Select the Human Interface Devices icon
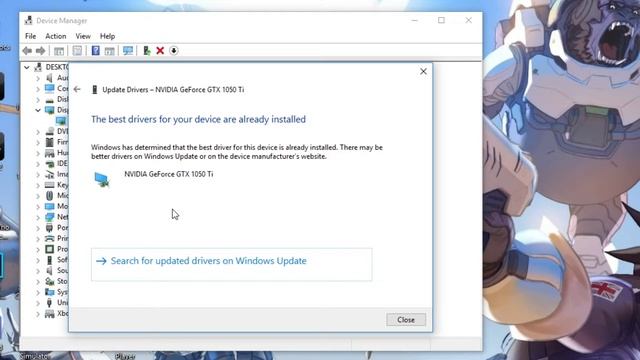The image size is (640, 360). click(x=49, y=153)
